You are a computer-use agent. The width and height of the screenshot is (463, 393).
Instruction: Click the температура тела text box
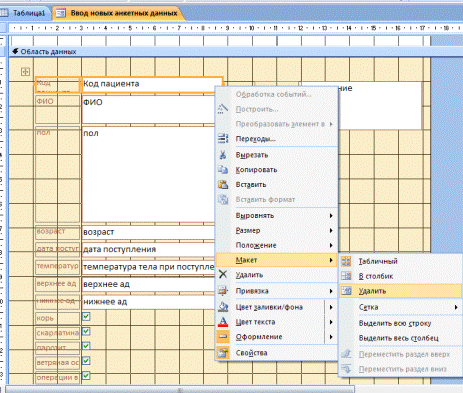149,267
